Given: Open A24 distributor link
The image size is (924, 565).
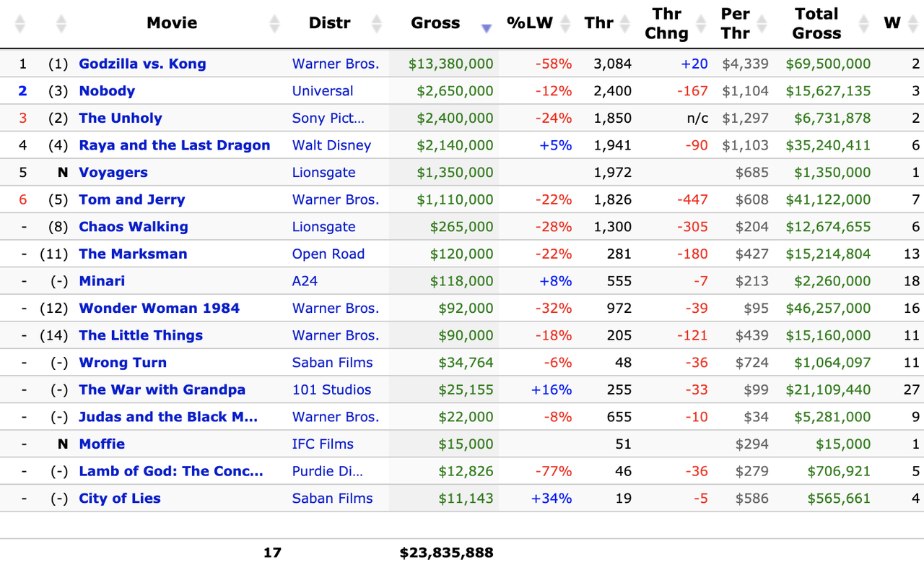Looking at the screenshot, I should coord(305,281).
